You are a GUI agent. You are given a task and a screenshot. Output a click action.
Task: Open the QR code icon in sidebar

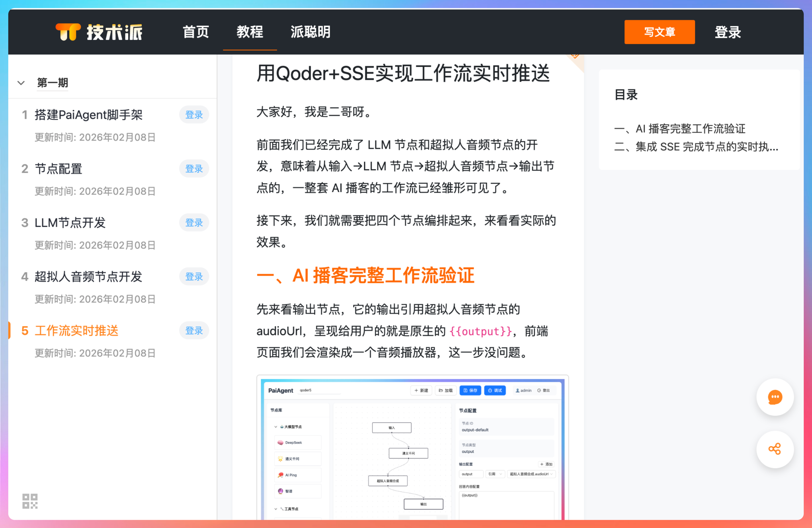(30, 501)
